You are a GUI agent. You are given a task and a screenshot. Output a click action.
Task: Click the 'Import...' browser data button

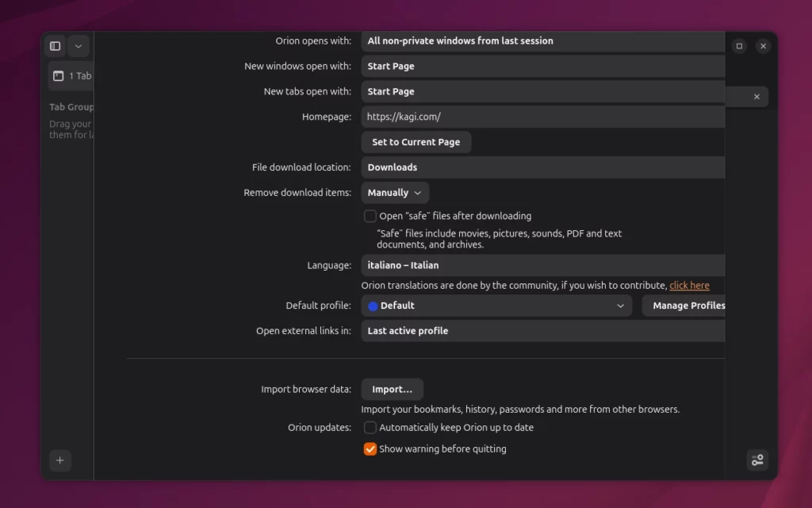[x=392, y=389]
